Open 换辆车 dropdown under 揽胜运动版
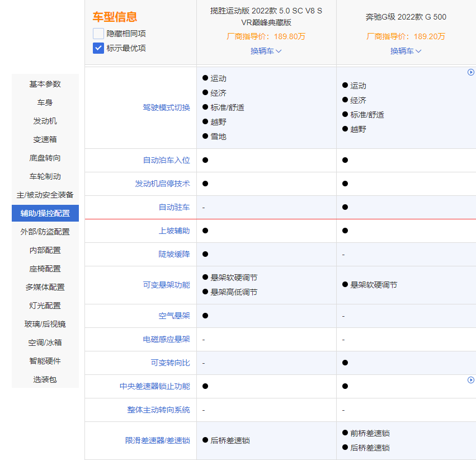 [266, 50]
